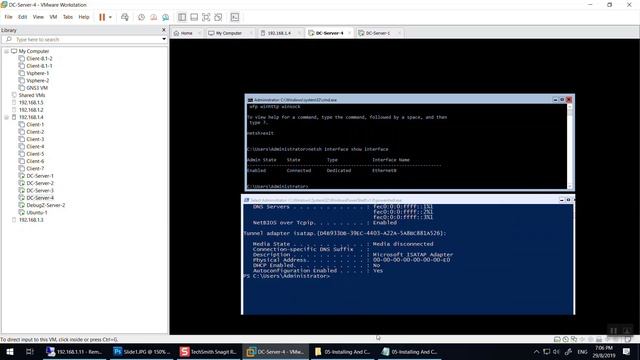Revert VM to its previous snapshot
The image size is (640, 360).
153,17
